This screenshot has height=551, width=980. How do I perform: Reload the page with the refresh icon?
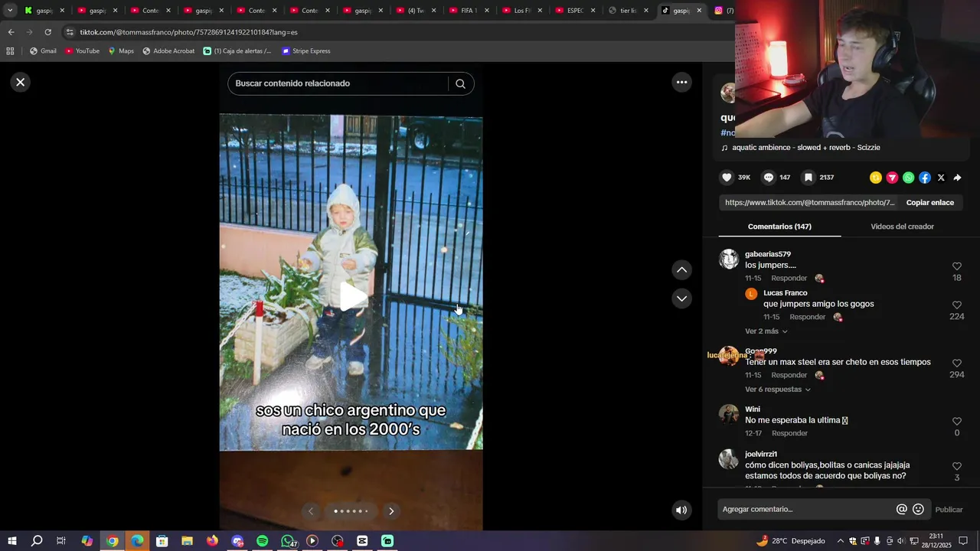click(47, 32)
